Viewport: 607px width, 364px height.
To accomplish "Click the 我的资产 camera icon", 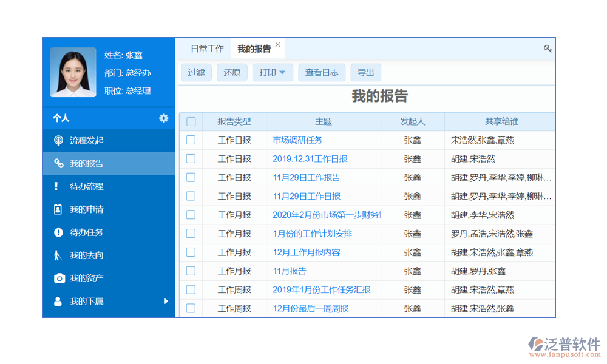I will [59, 278].
